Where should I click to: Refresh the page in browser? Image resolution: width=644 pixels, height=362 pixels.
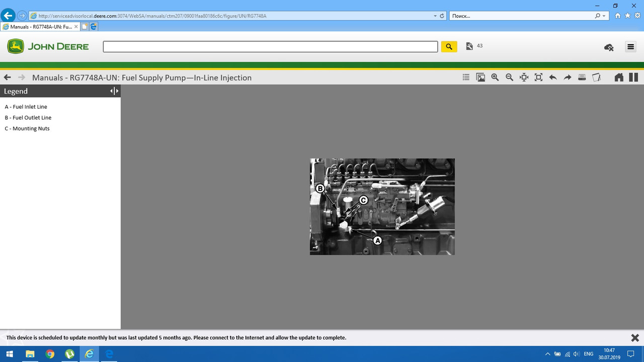coord(442,16)
